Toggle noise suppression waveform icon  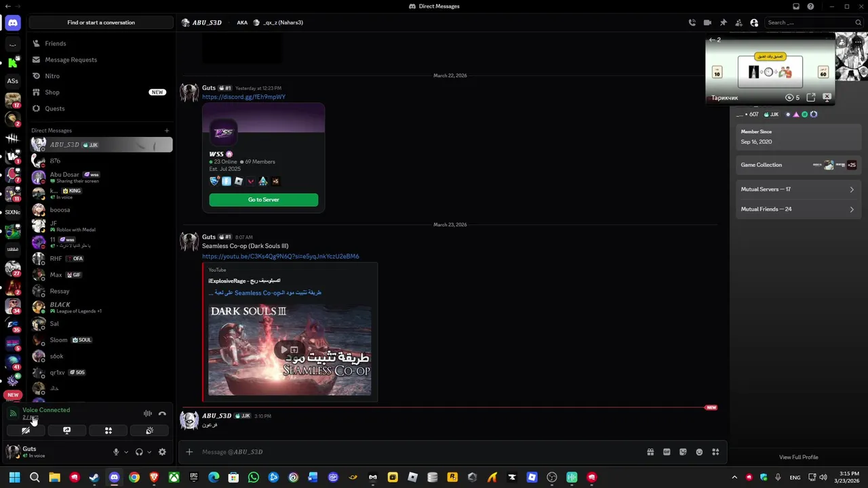click(147, 413)
